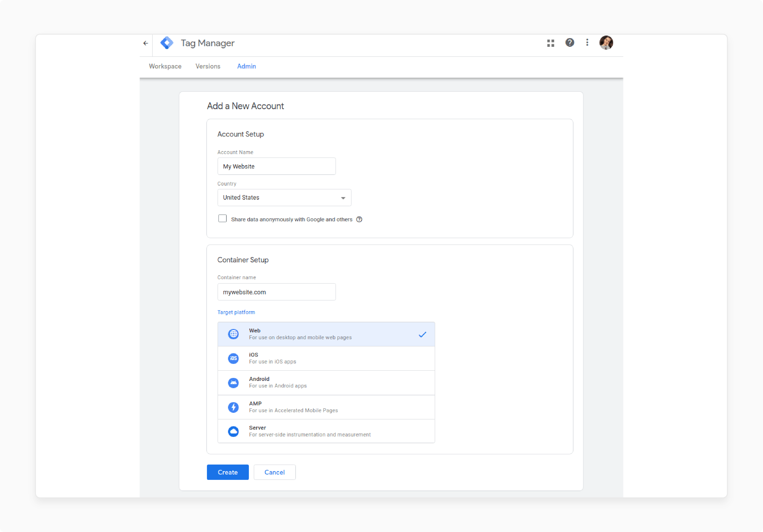Click the info icon beside Share data
Screen dimensions: 763x532
coord(359,220)
